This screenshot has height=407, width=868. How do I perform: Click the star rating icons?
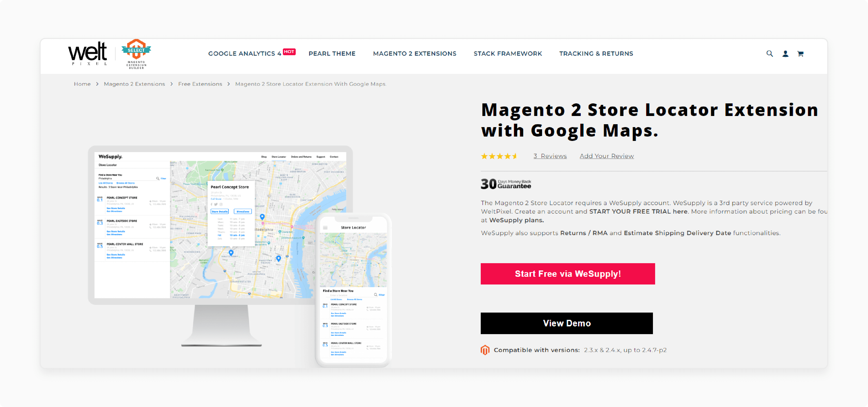(499, 156)
